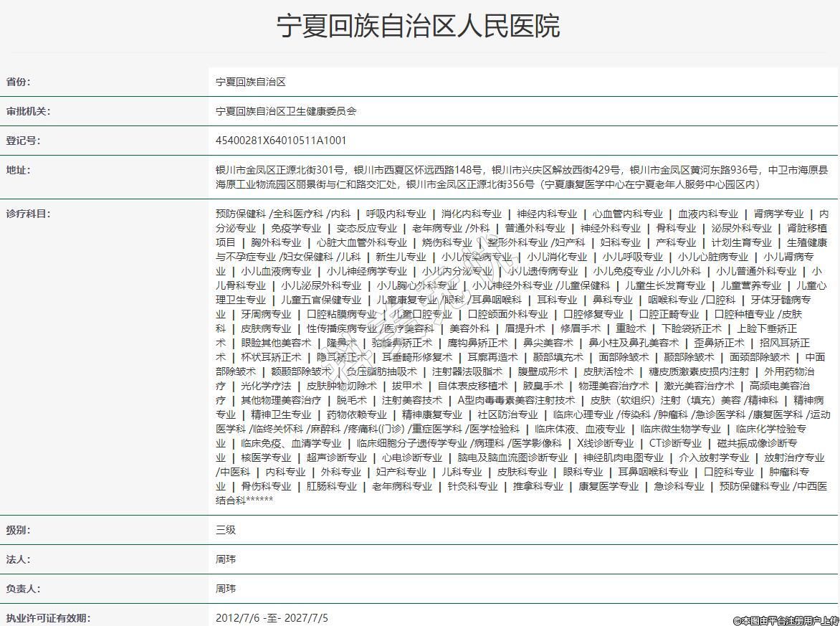Select license validity dates 2012/7/6 -至- 2027/7/5
This screenshot has height=626, width=840.
click(x=272, y=618)
